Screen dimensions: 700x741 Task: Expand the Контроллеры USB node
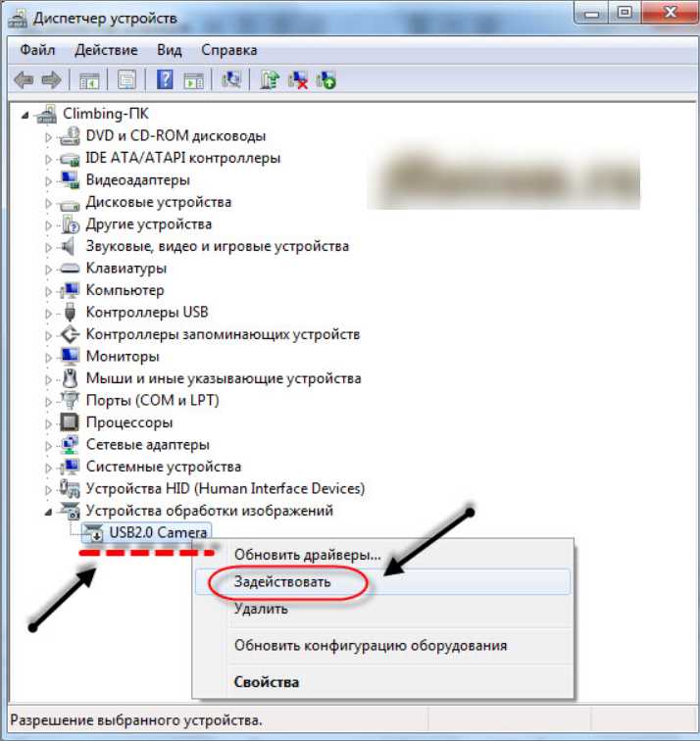pos(48,314)
